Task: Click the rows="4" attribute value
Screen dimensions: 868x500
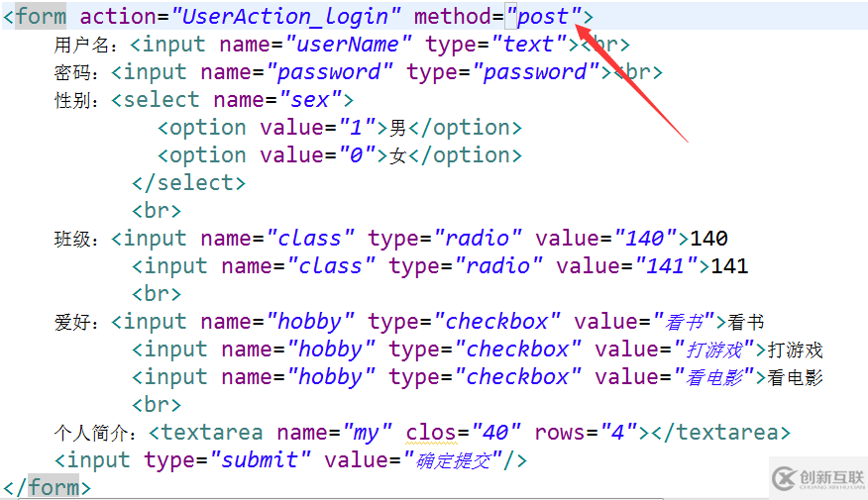Action: click(x=619, y=432)
